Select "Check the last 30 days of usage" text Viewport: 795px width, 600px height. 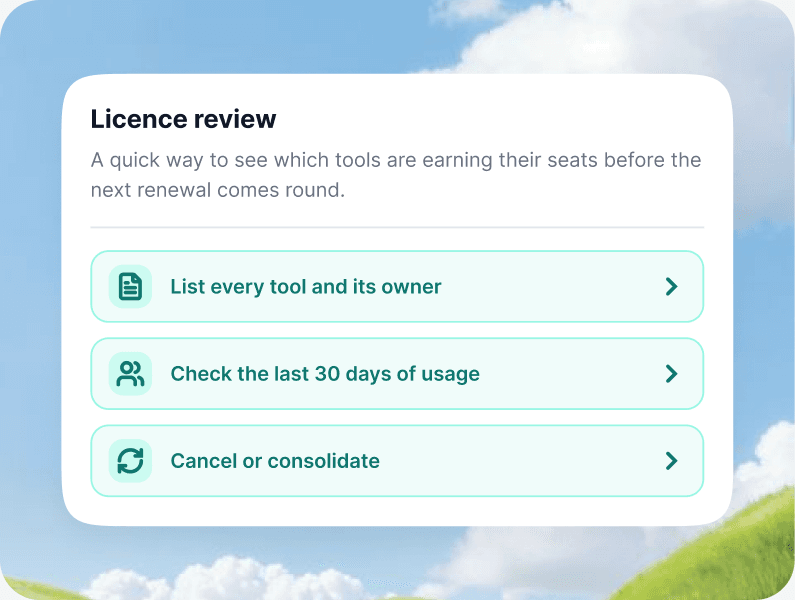tap(325, 374)
